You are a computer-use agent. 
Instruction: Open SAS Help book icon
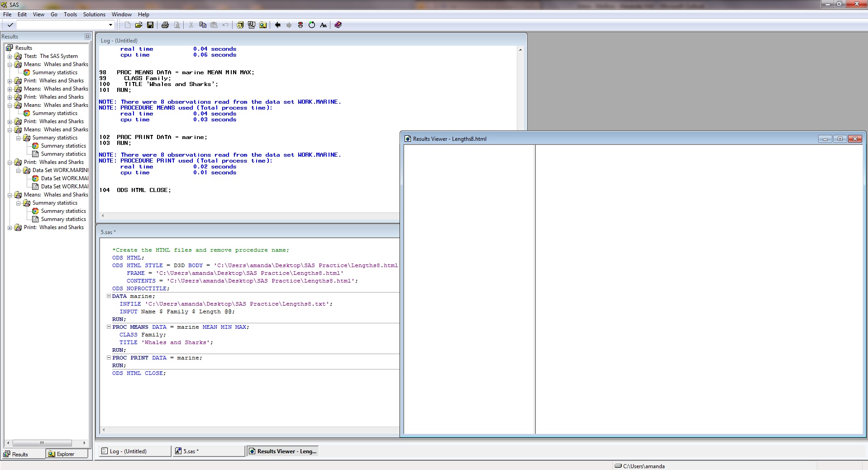[338, 25]
